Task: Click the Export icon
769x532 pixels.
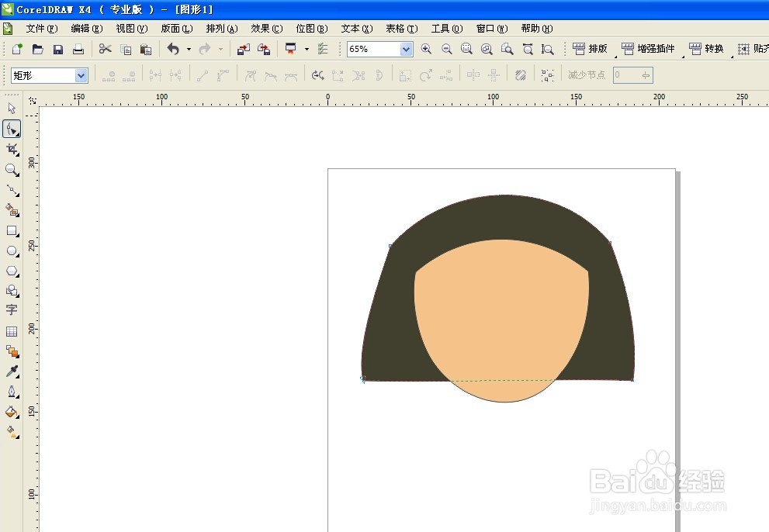Action: point(264,49)
